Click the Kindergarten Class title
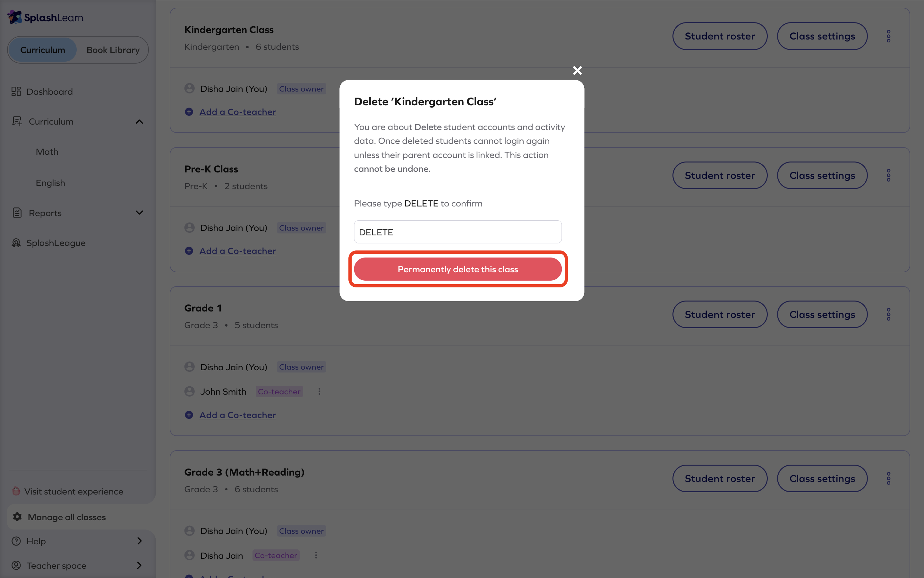Viewport: 924px width, 578px height. [x=229, y=30]
